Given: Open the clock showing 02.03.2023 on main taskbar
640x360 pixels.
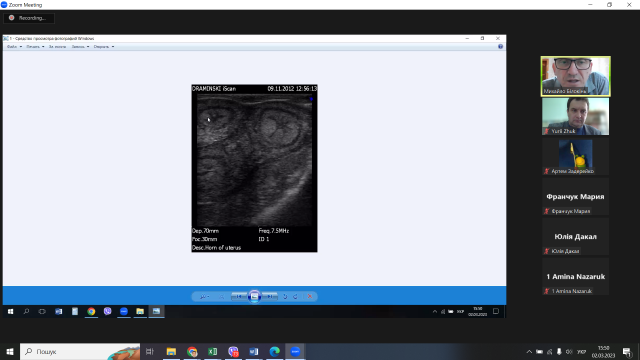Looking at the screenshot, I should 603,351.
